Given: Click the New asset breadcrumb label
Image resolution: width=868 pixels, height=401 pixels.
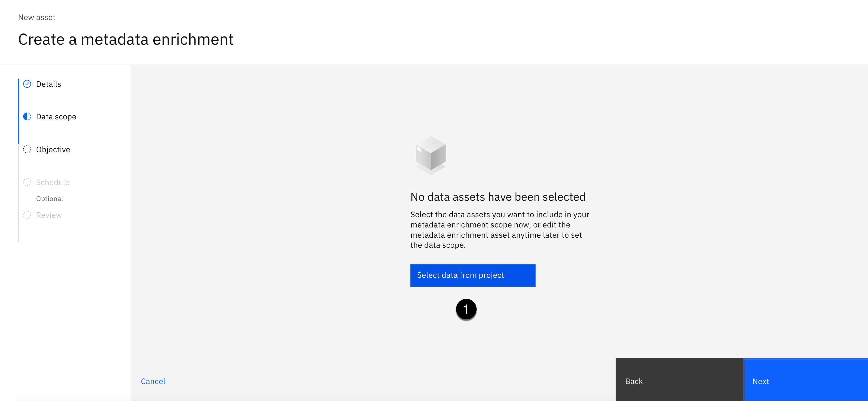Looking at the screenshot, I should click(x=37, y=17).
